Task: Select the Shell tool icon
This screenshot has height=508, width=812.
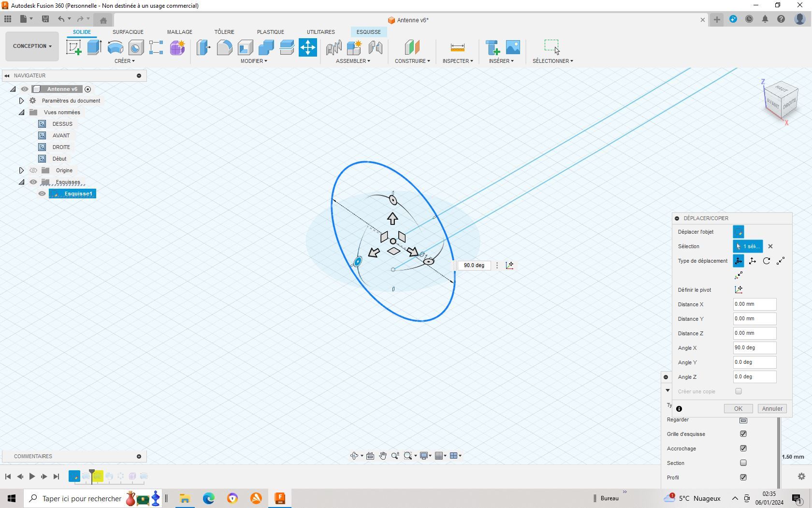Action: (x=245, y=47)
